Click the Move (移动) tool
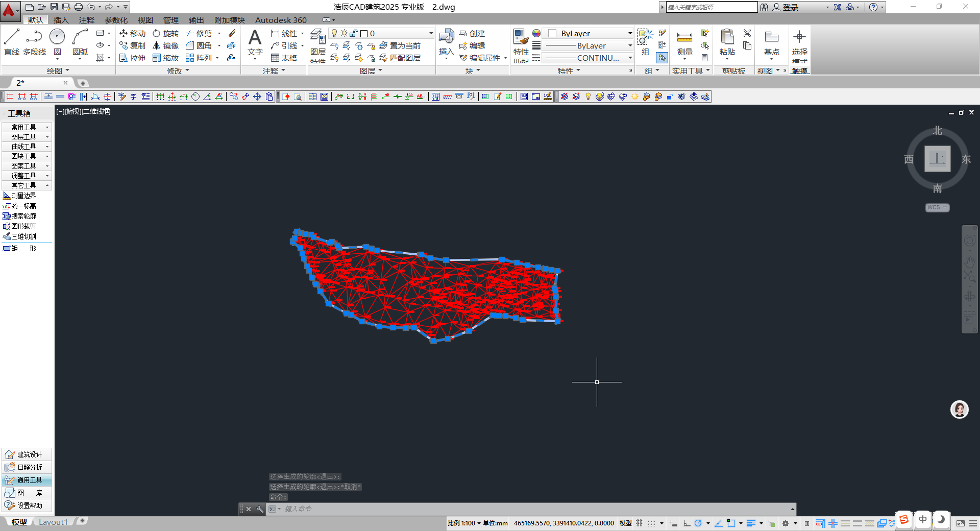Image resolution: width=980 pixels, height=531 pixels. [132, 33]
